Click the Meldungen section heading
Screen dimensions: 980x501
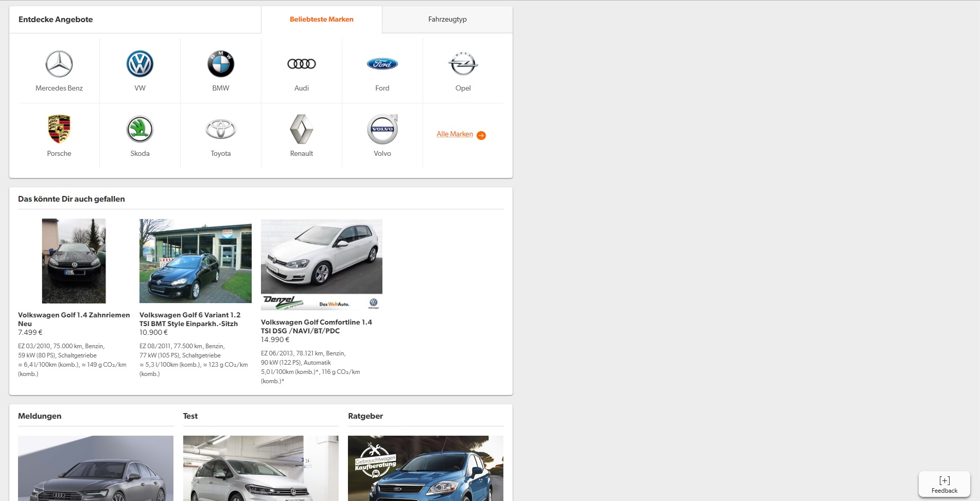(40, 416)
